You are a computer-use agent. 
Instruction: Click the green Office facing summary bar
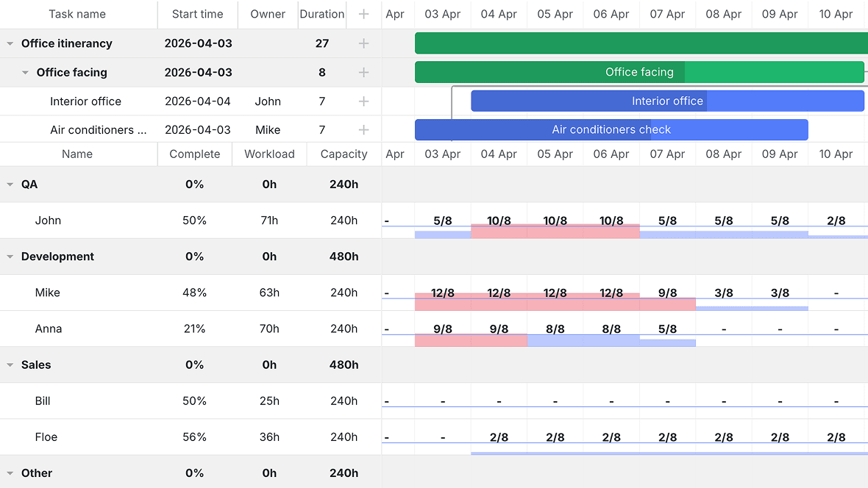[639, 73]
